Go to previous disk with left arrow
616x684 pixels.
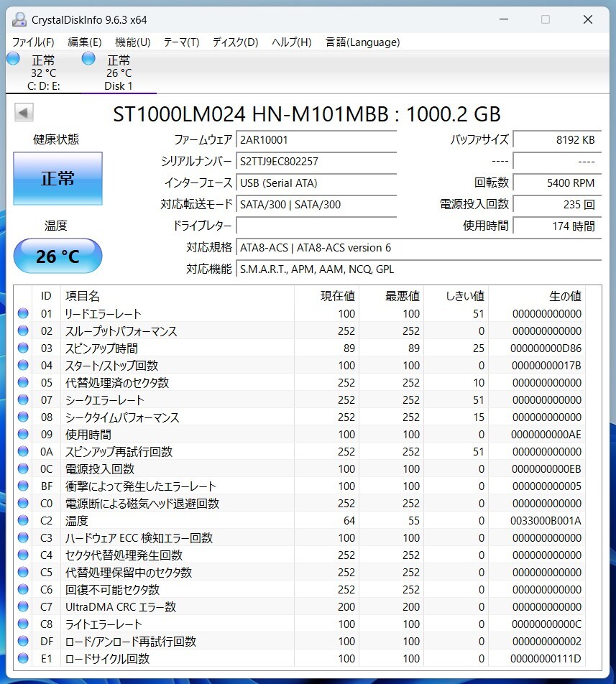[24, 113]
